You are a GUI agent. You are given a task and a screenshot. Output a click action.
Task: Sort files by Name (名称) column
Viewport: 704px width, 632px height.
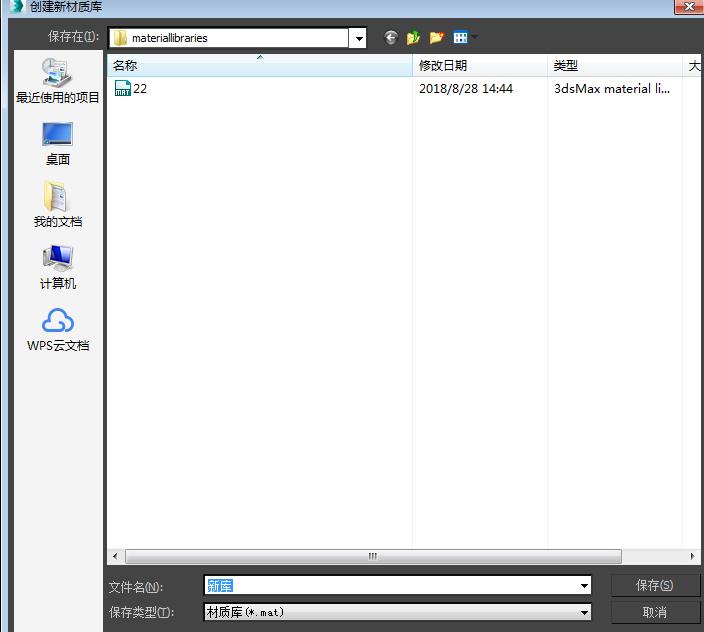coord(260,66)
